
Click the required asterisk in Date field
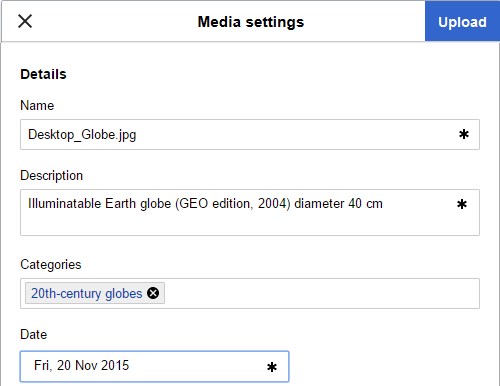pos(272,367)
